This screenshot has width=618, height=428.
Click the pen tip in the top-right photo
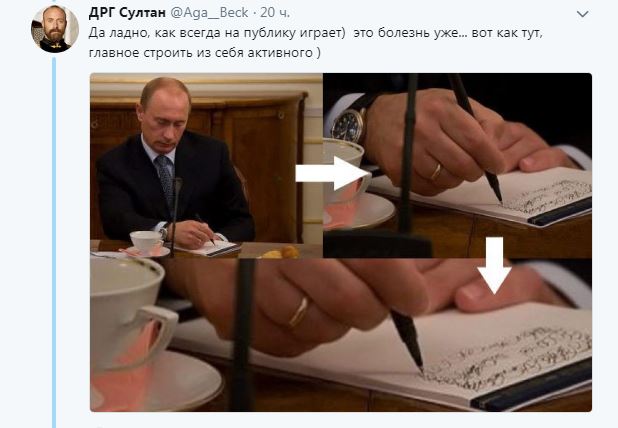pos(498,195)
